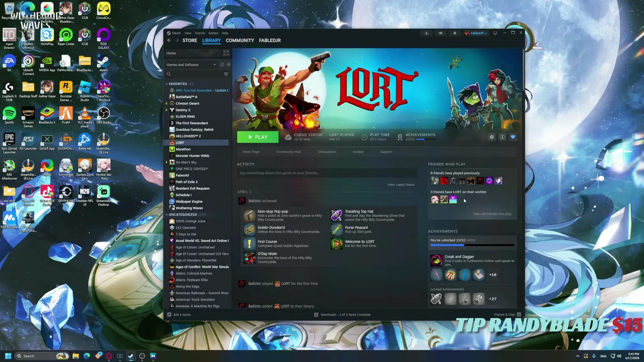Click the Traveling Top Hat achievement icon
644x362 pixels.
[337, 215]
